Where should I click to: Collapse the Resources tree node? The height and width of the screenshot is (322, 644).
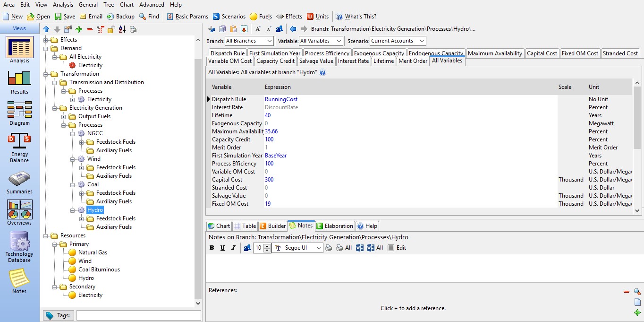pyautogui.click(x=46, y=235)
